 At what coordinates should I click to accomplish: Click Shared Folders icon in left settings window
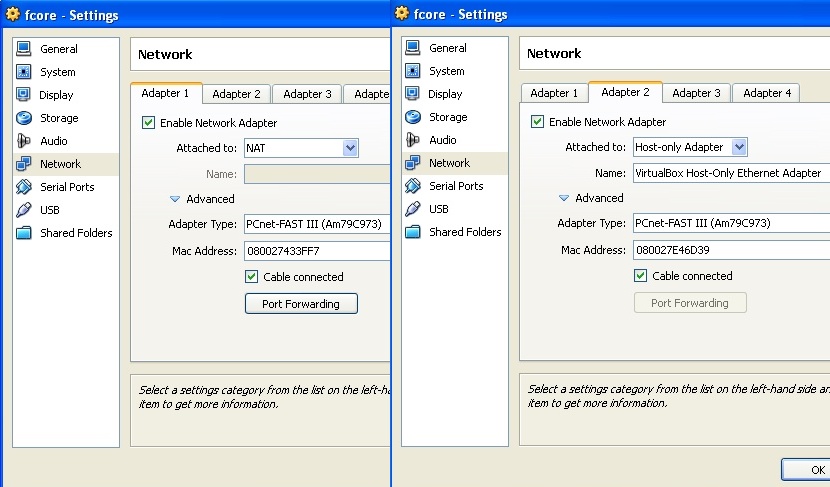(24, 233)
